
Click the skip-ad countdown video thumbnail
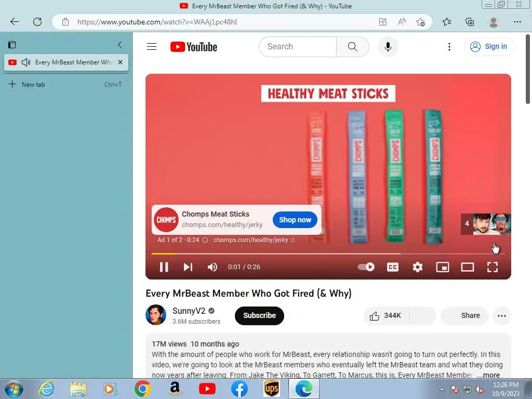(x=486, y=224)
